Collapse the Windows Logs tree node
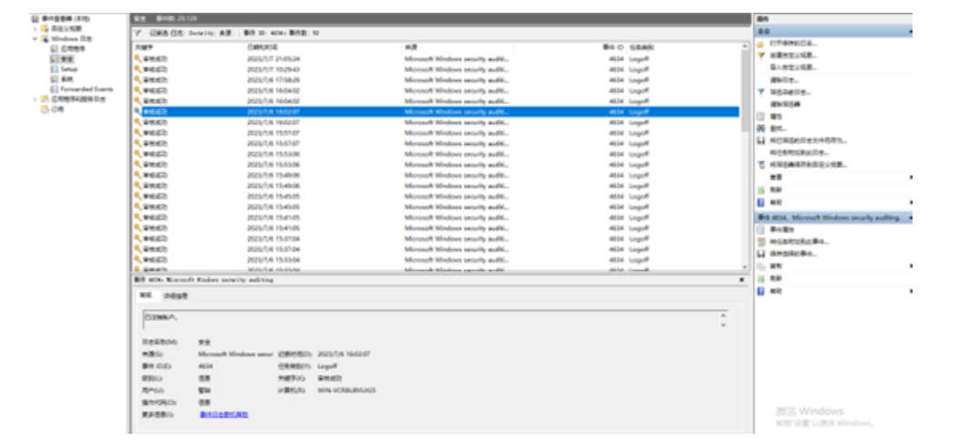This screenshot has width=980, height=443. click(x=35, y=38)
